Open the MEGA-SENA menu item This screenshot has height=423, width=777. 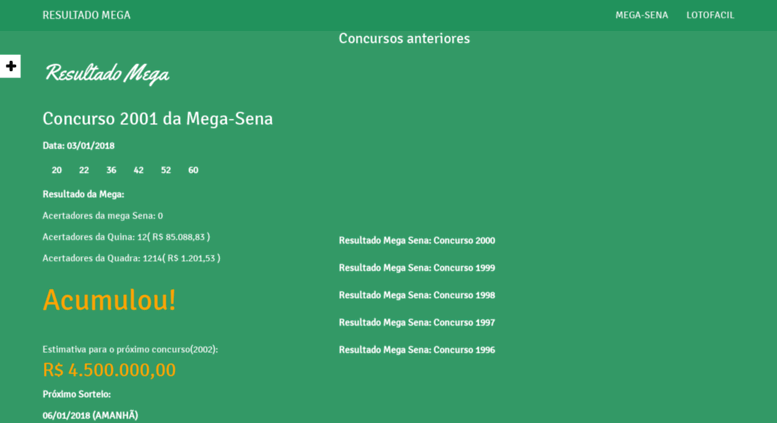coord(642,15)
